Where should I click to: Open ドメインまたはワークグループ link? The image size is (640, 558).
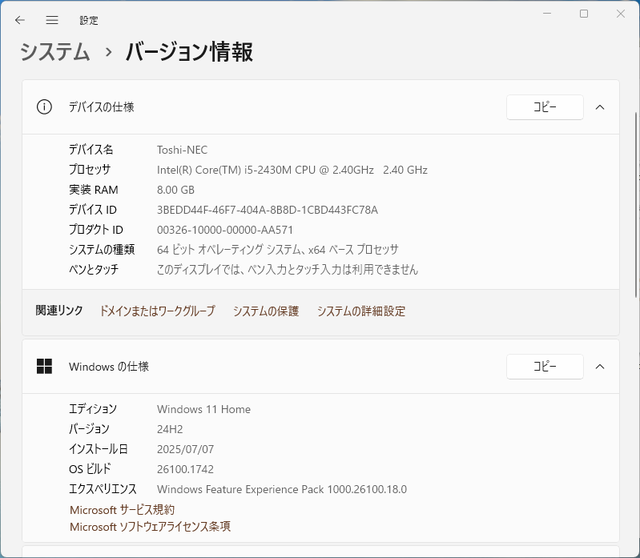tap(157, 311)
